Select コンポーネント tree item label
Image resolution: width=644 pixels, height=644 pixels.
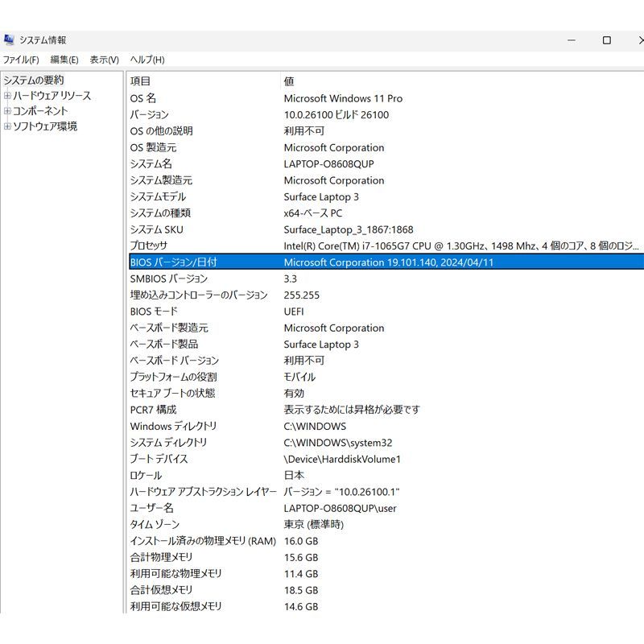point(40,111)
